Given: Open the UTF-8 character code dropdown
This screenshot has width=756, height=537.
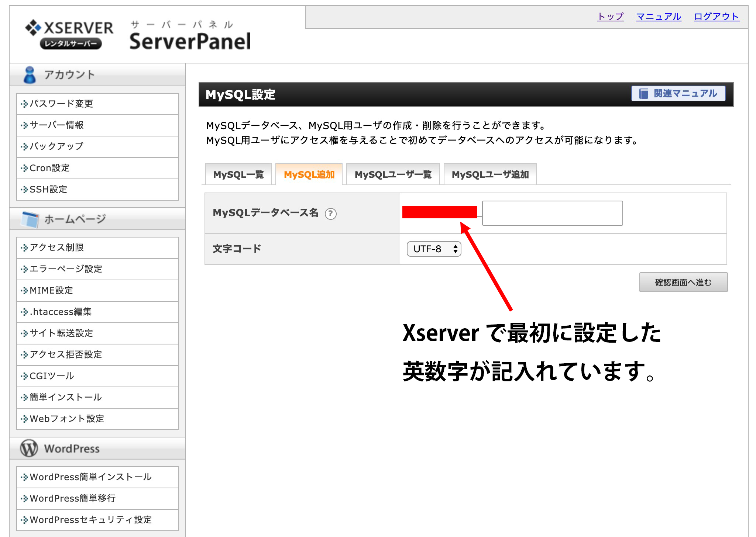Looking at the screenshot, I should click(434, 249).
